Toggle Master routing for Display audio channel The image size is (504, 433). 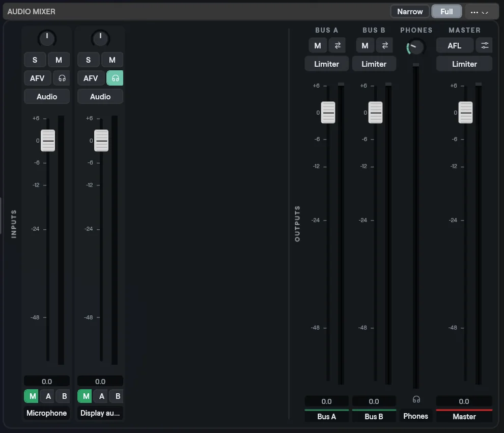(x=85, y=396)
